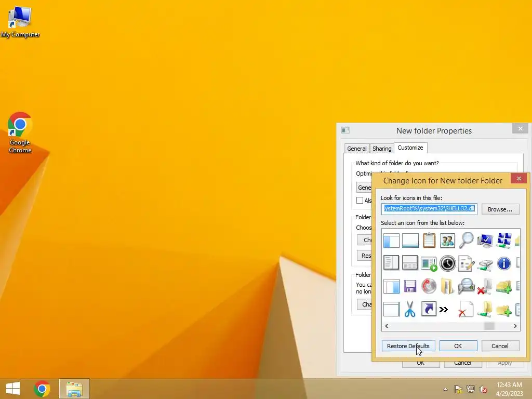Open My Computer desktop shortcut
Image resolution: width=532 pixels, height=399 pixels.
[20, 22]
